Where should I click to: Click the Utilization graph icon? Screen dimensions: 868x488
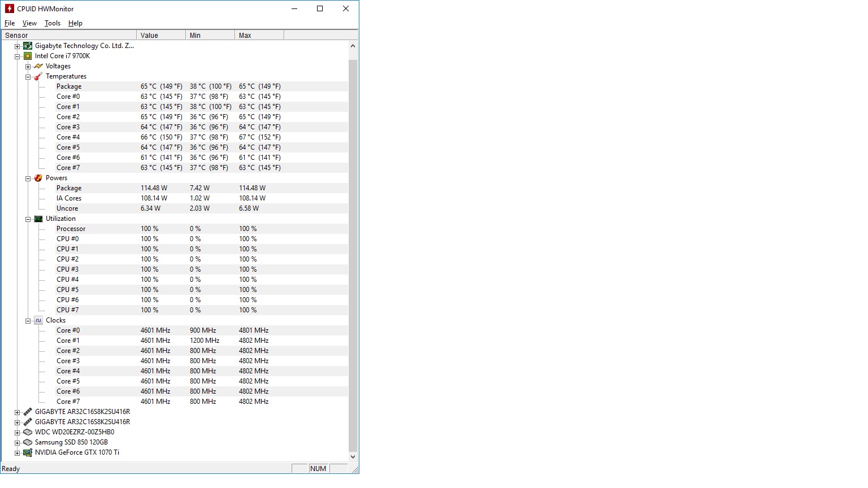[x=38, y=219]
